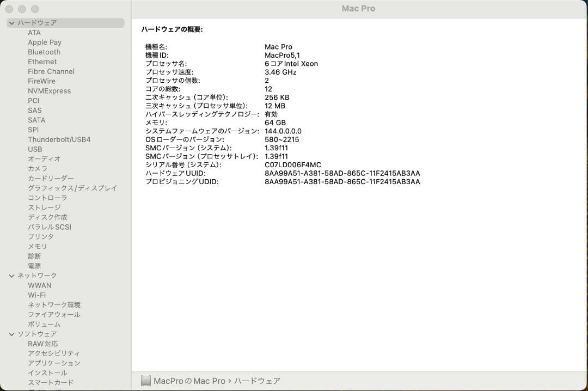The width and height of the screenshot is (588, 391).
Task: Select ネットワーク環境 in the sidebar
Action: [x=54, y=305]
